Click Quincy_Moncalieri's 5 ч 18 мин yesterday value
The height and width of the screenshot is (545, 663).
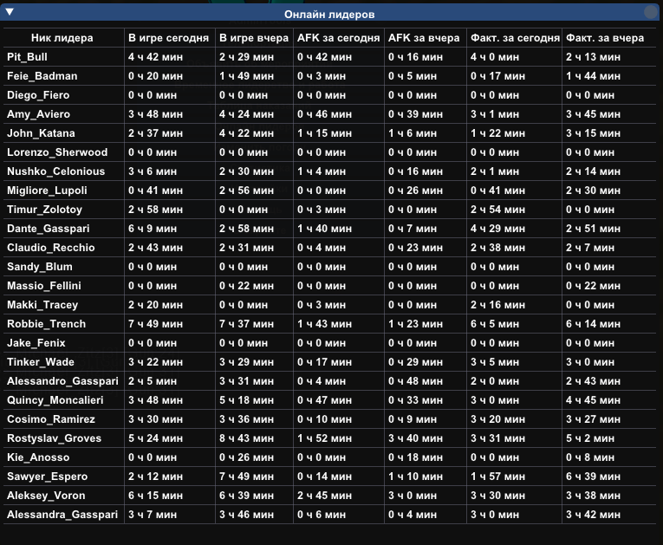[x=246, y=400]
